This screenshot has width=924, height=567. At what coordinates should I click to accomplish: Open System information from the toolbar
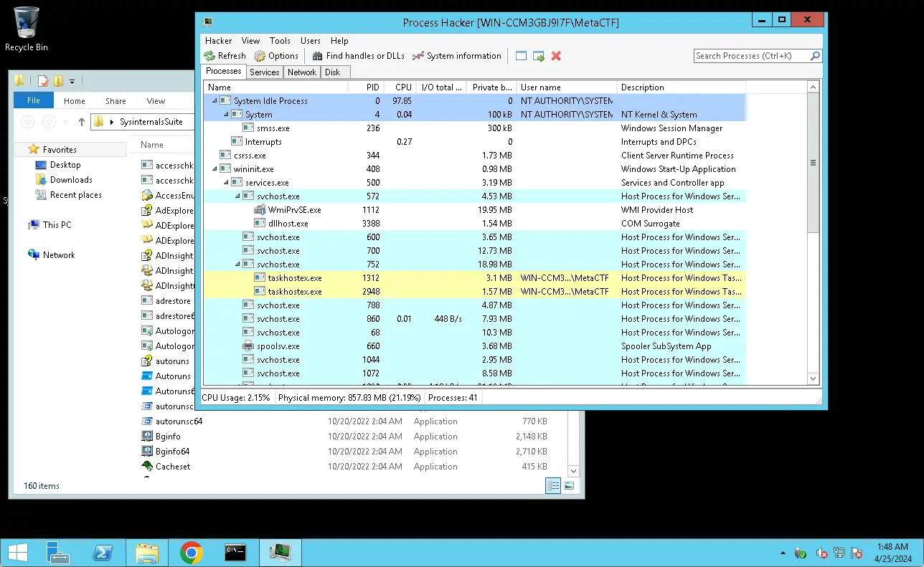pyautogui.click(x=456, y=56)
